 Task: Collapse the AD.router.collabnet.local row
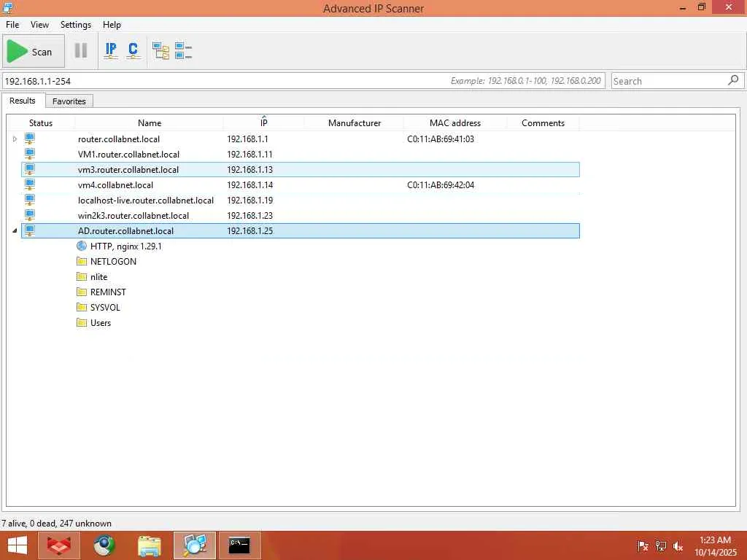(15, 231)
